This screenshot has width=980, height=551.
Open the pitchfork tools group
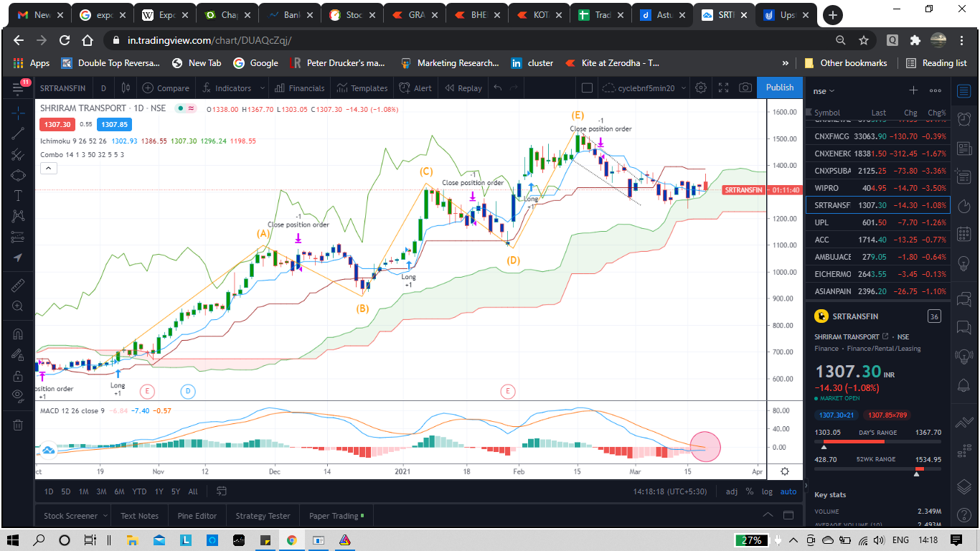click(x=18, y=154)
